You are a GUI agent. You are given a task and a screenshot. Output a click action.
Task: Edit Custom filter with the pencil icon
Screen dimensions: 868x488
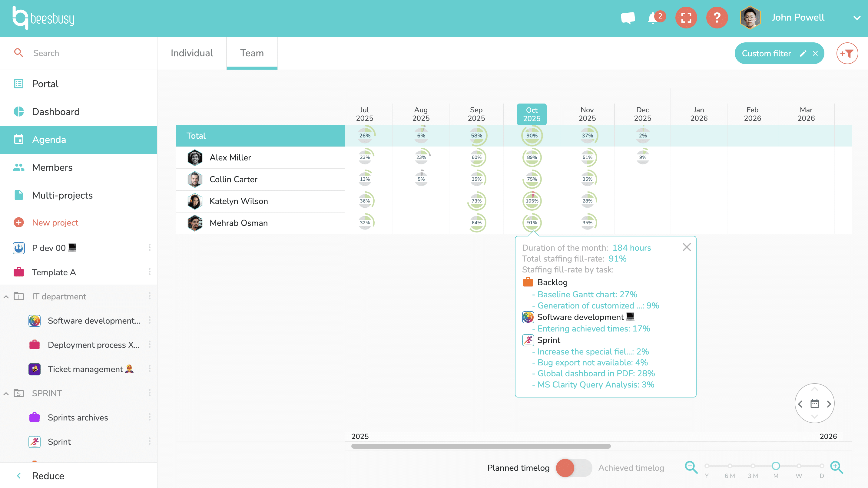click(803, 53)
